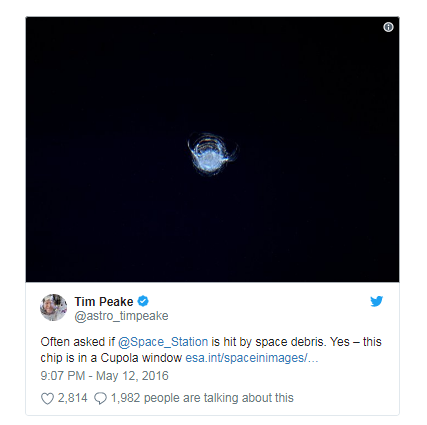
Task: Like the tweet with the heart icon
Action: [47, 398]
